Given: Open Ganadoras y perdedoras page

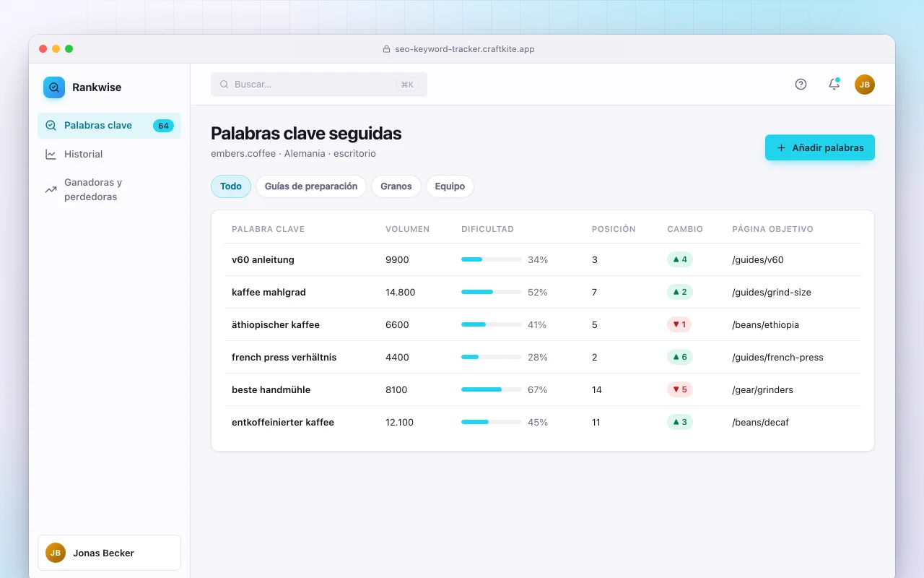Looking at the screenshot, I should [109, 190].
